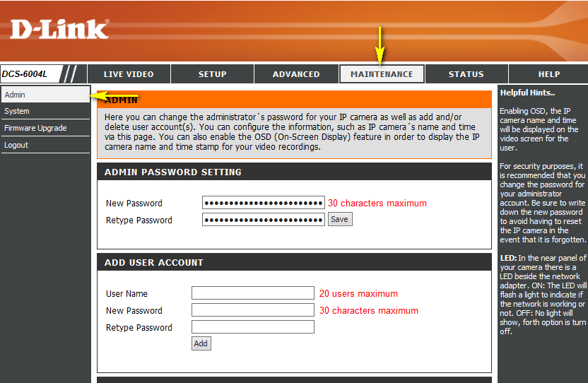Focus the admin New Password field
The width and height of the screenshot is (588, 383).
point(263,203)
